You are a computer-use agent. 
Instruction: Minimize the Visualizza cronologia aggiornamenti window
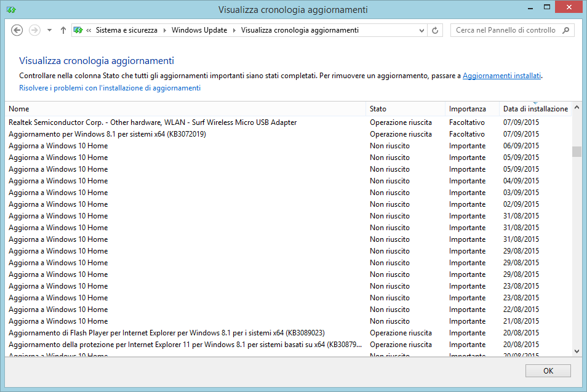530,7
